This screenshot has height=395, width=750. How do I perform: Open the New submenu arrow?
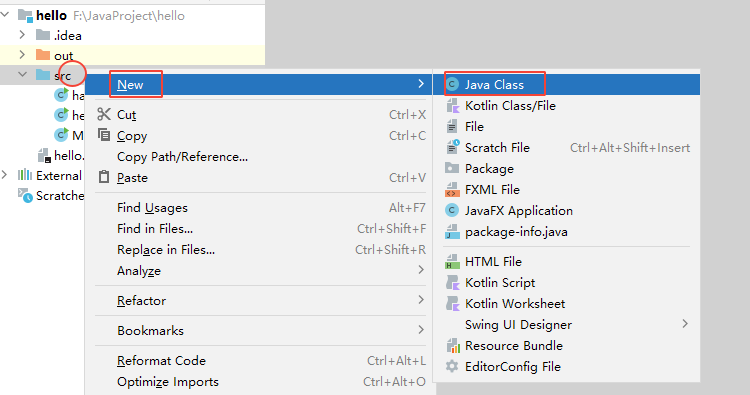coord(421,84)
